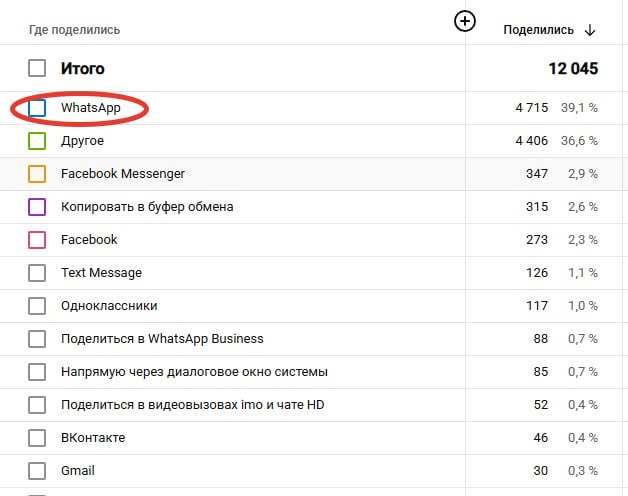Click the sort descending arrow icon
The width and height of the screenshot is (628, 496).
click(590, 30)
